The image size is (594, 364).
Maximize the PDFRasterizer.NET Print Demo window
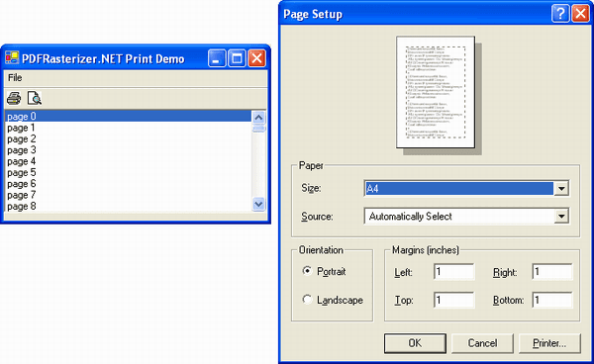[x=237, y=58]
